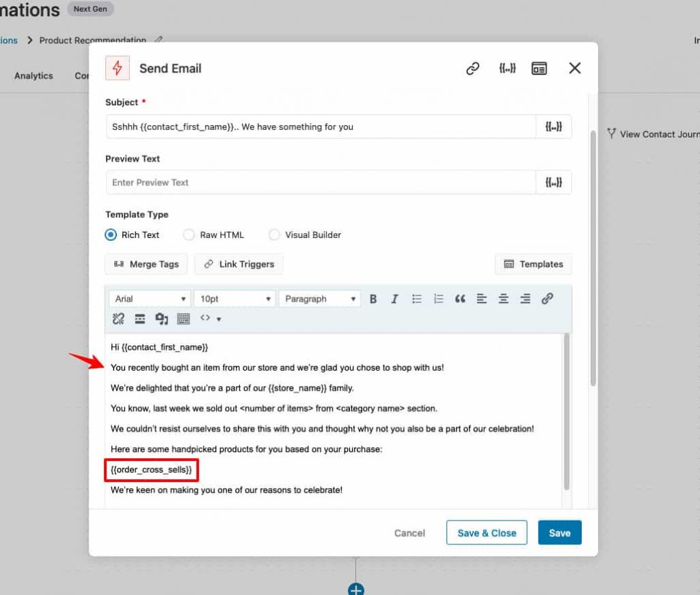The image size is (700, 595).
Task: Edit automation name with pencil icon
Action: [159, 39]
